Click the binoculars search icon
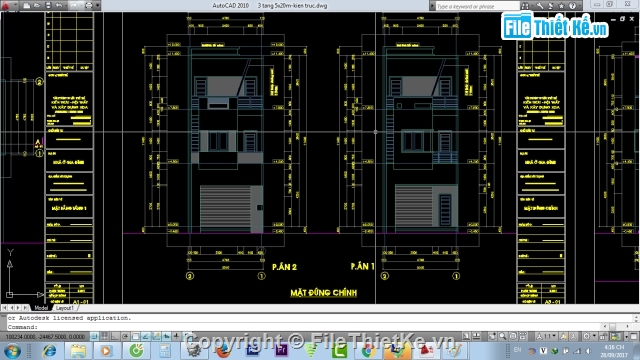The image size is (640, 360). pyautogui.click(x=525, y=6)
